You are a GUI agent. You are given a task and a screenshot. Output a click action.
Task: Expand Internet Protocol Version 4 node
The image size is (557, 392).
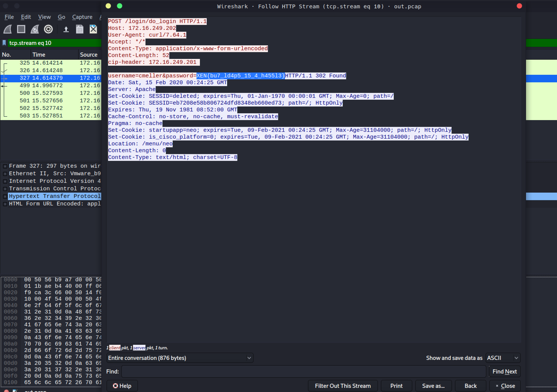tap(5, 181)
